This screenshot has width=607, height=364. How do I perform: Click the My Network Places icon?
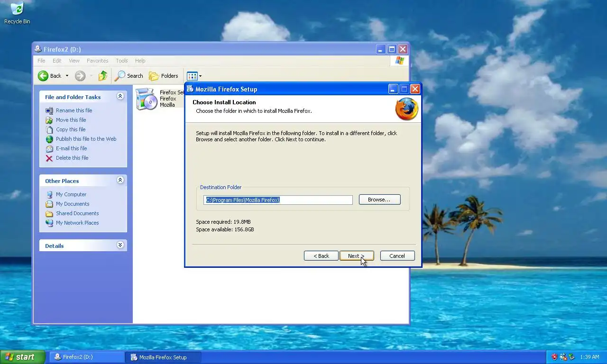coord(49,223)
